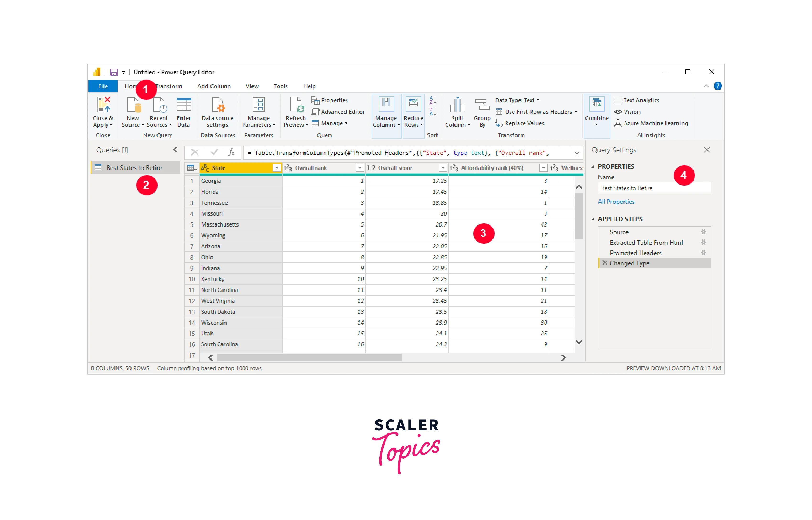The image size is (812, 520).
Task: Click the Split Column icon
Action: 457,105
